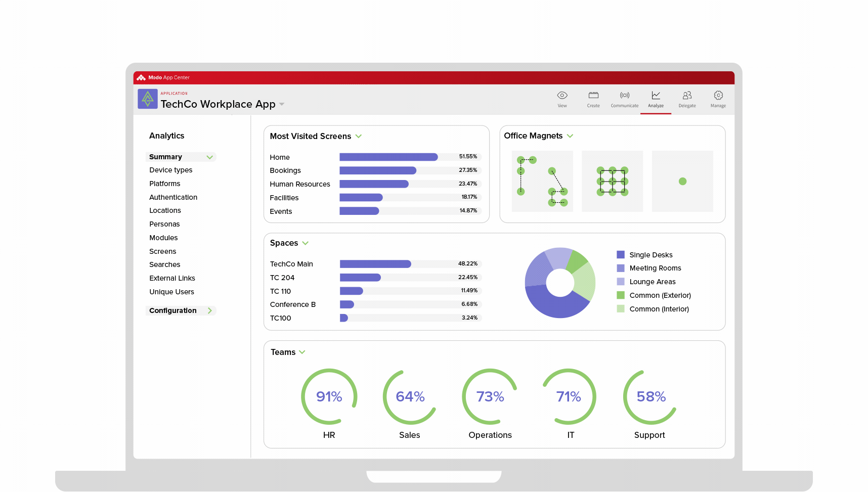This screenshot has height=492, width=868.
Task: Open the TechCo Workplace App switcher dropdown
Action: tap(282, 104)
